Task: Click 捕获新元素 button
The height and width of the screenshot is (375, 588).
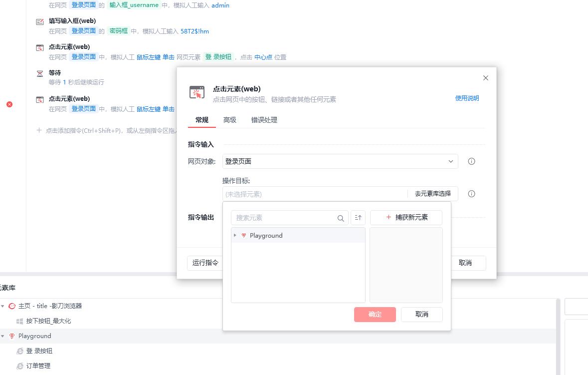Action: 406,217
